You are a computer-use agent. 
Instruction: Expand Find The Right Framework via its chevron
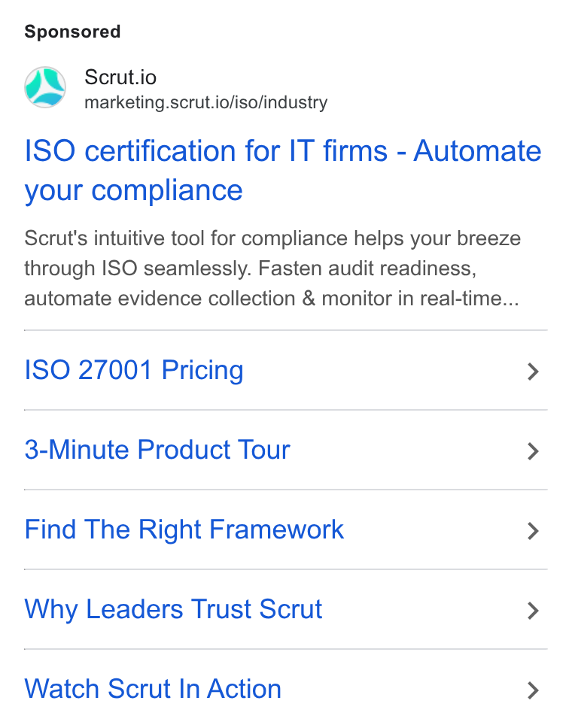533,531
